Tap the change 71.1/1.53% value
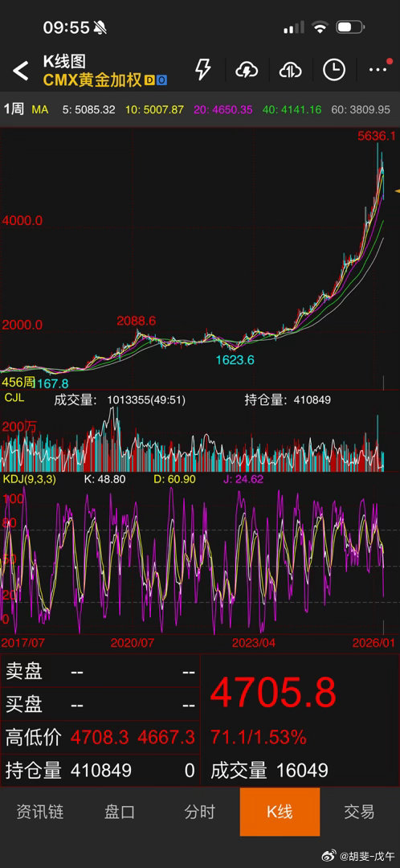Image resolution: width=400 pixels, height=868 pixels. [x=259, y=737]
